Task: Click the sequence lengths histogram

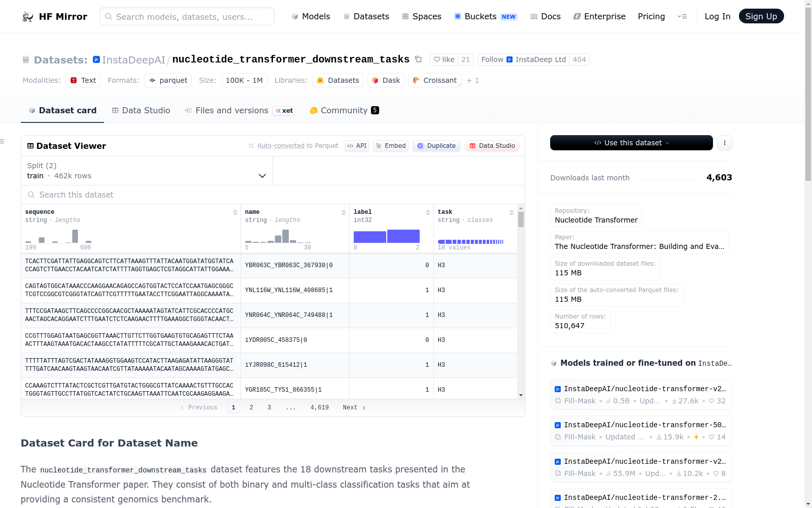Action: click(x=58, y=236)
